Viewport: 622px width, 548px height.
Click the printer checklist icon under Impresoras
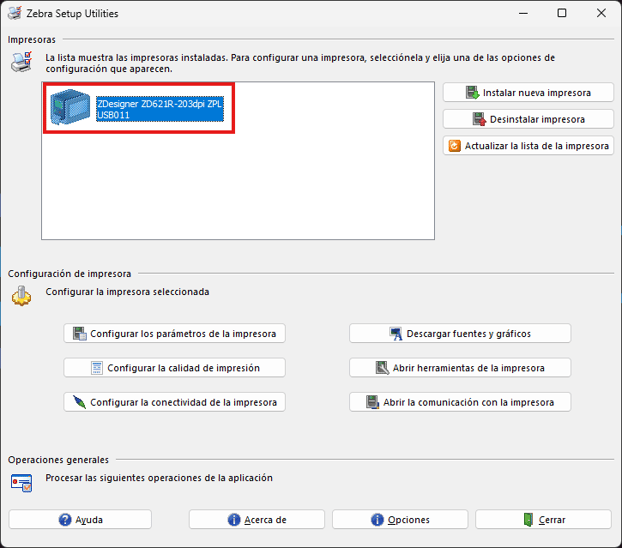pos(21,62)
